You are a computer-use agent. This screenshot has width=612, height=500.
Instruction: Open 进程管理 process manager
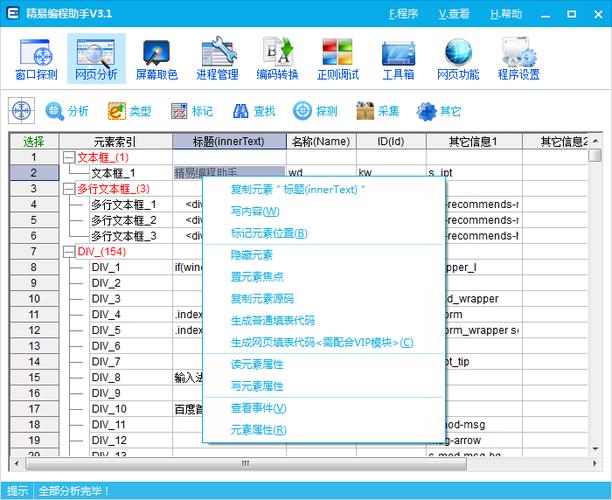tap(217, 59)
